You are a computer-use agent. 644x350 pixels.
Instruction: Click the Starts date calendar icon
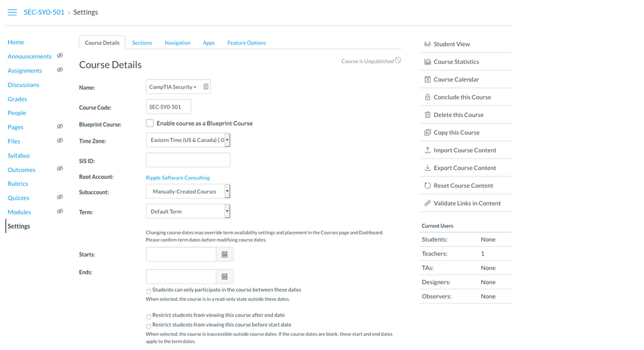225,254
